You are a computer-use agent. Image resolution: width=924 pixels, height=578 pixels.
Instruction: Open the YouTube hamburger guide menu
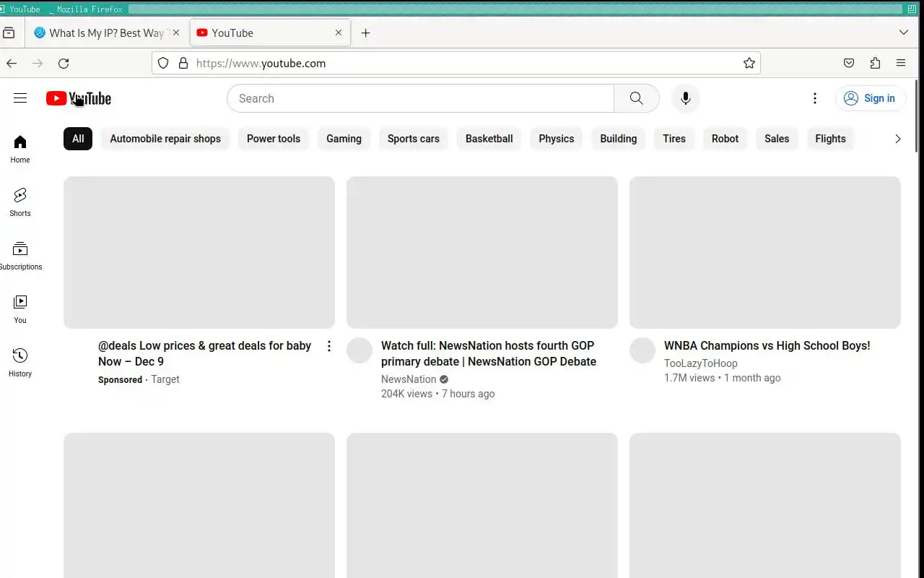[20, 98]
